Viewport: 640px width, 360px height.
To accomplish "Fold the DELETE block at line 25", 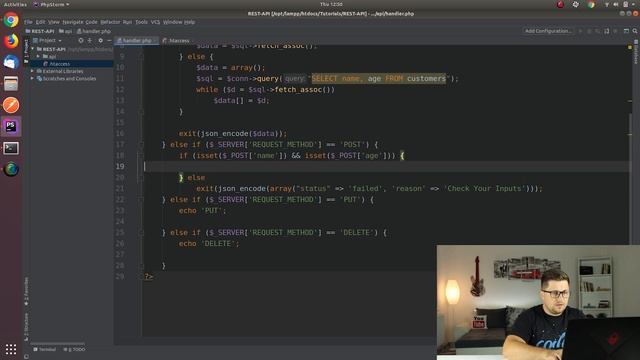I will point(141,233).
